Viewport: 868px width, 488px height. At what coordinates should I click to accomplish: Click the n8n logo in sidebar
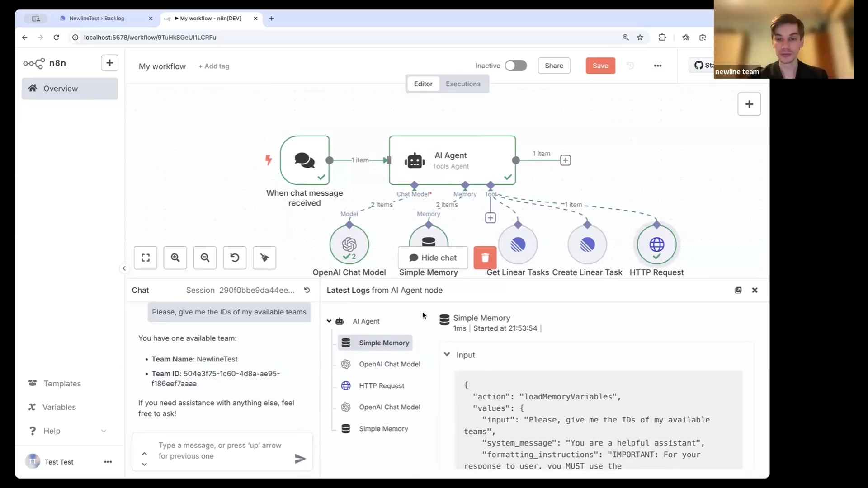tap(45, 63)
